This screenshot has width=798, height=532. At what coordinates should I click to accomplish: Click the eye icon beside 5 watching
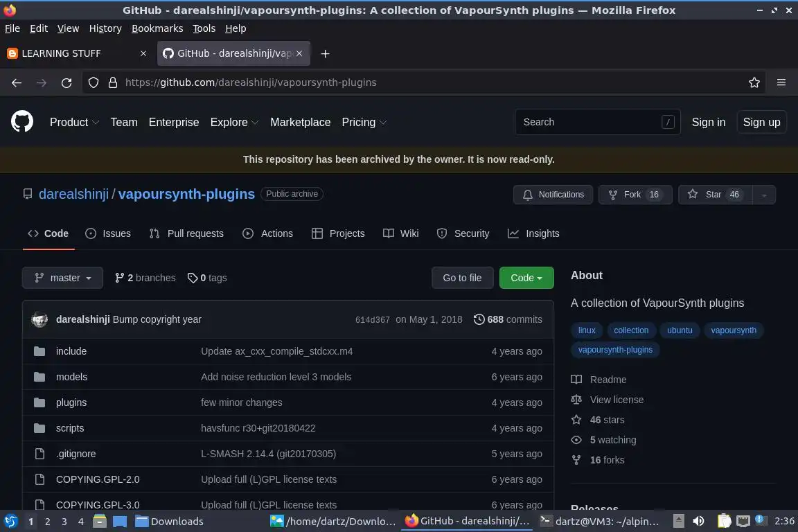tap(576, 440)
